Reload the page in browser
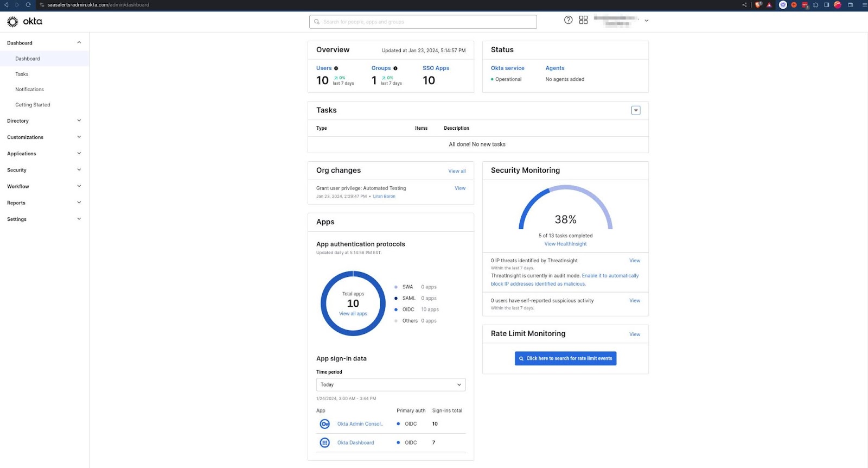This screenshot has width=868, height=468. point(28,5)
